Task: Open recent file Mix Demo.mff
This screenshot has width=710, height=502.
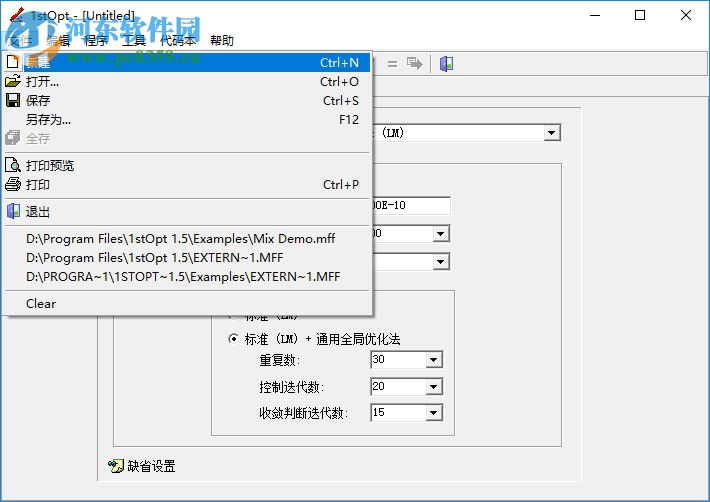Action: (x=187, y=239)
